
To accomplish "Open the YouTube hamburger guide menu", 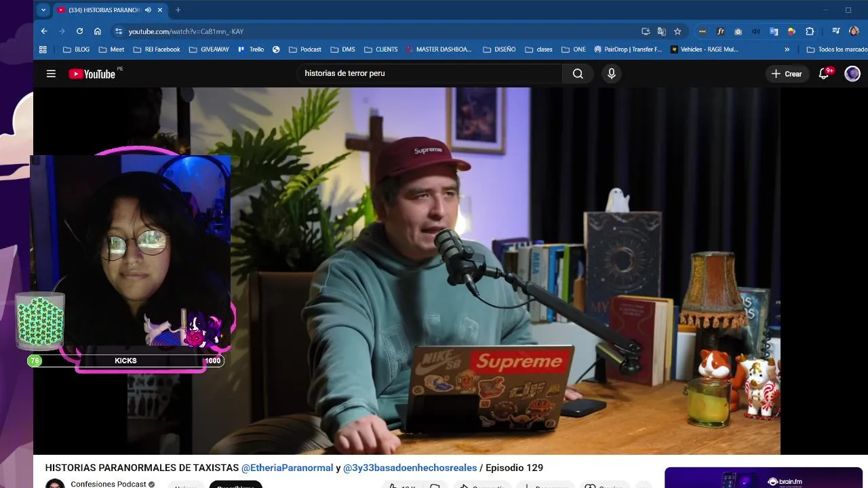I will point(51,74).
